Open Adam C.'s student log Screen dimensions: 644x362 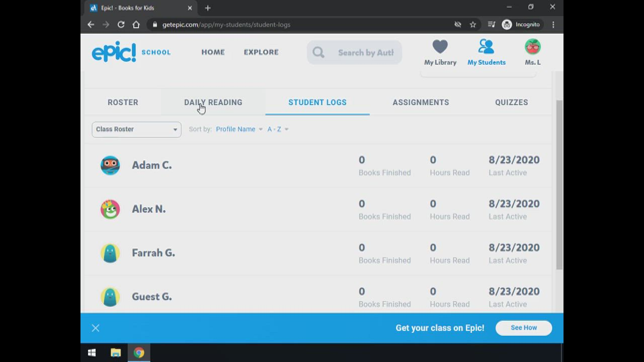pos(317,165)
